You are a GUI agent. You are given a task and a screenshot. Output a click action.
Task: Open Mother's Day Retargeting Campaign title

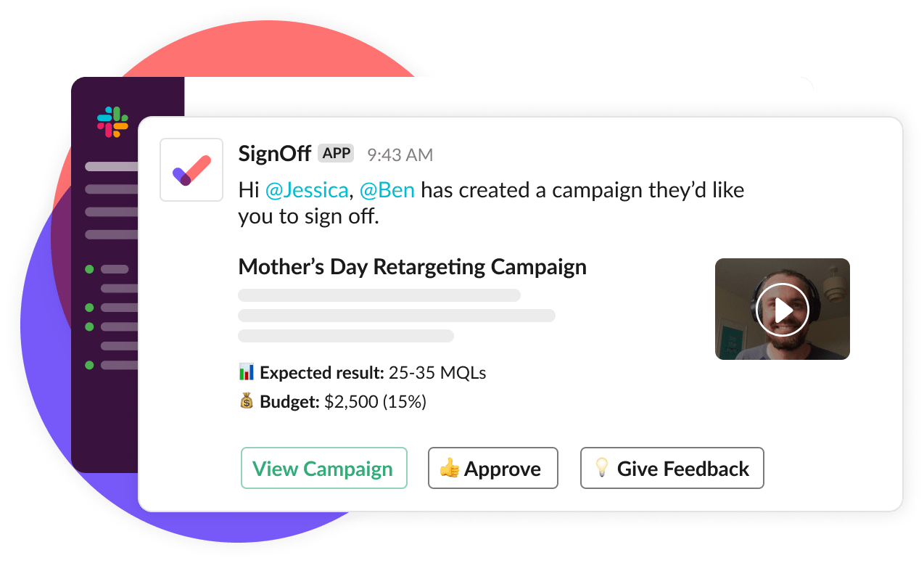coord(412,267)
